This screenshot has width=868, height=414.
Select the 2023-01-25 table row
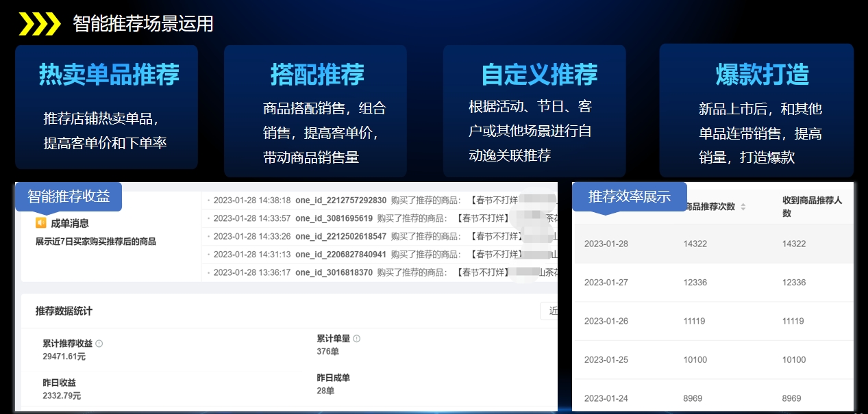click(x=712, y=360)
